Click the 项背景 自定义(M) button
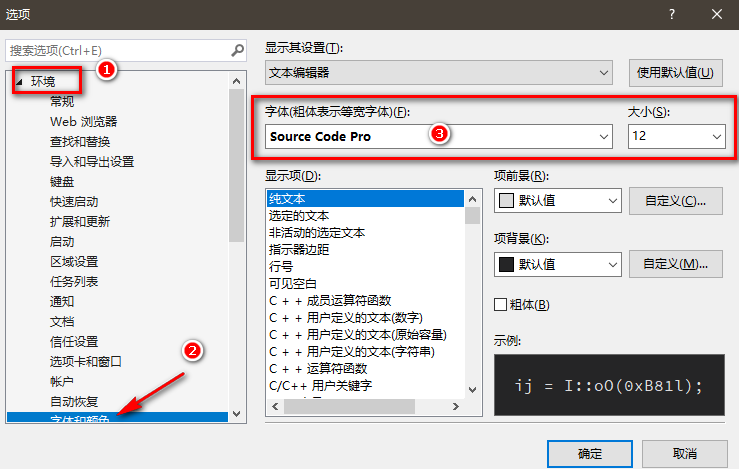The width and height of the screenshot is (739, 469). (x=675, y=264)
